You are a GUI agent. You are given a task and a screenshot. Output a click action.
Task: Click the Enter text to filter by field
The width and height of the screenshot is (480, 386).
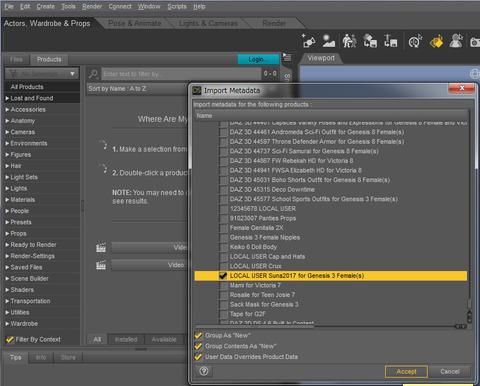[x=181, y=74]
